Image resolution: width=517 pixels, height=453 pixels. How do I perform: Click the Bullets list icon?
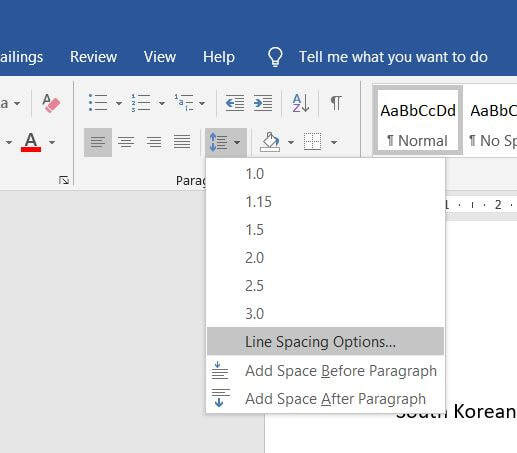click(x=98, y=103)
